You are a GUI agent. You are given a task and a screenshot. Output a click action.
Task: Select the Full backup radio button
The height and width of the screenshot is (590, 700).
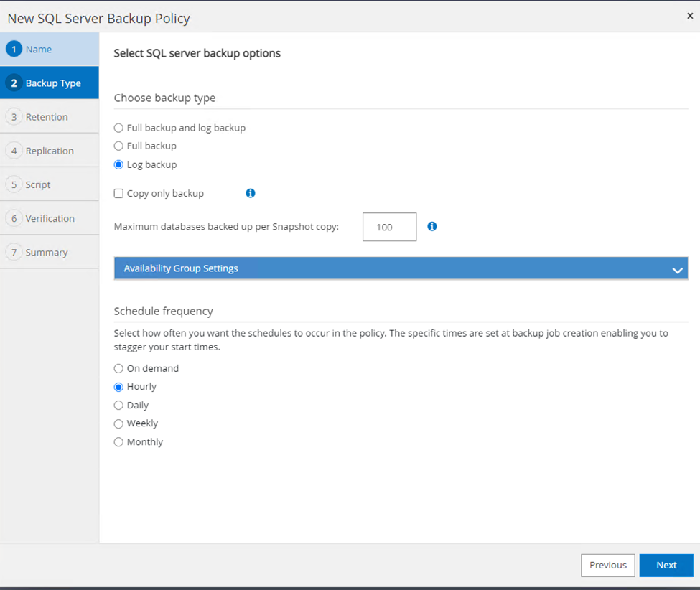119,146
